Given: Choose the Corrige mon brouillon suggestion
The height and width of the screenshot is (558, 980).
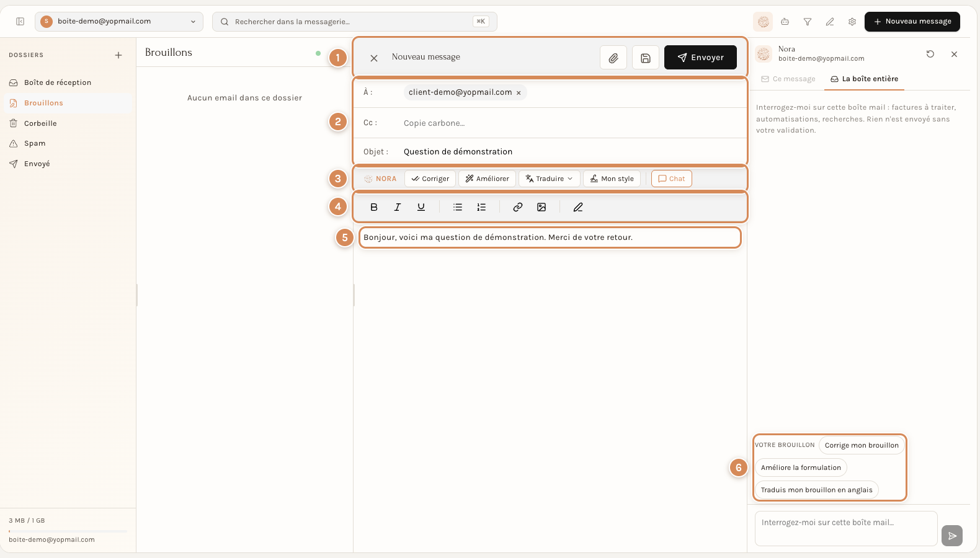Looking at the screenshot, I should [x=862, y=445].
